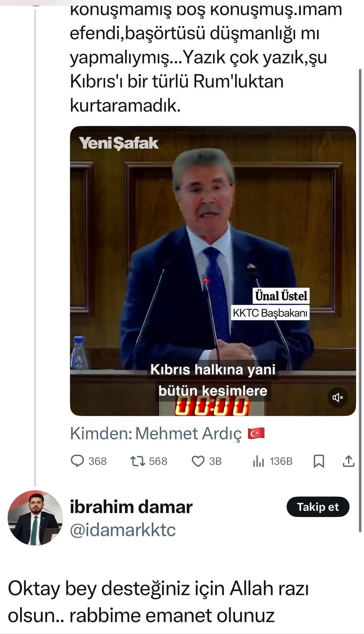The image size is (364, 634).
Task: Tap the @idamarkktc handle
Action: click(123, 530)
